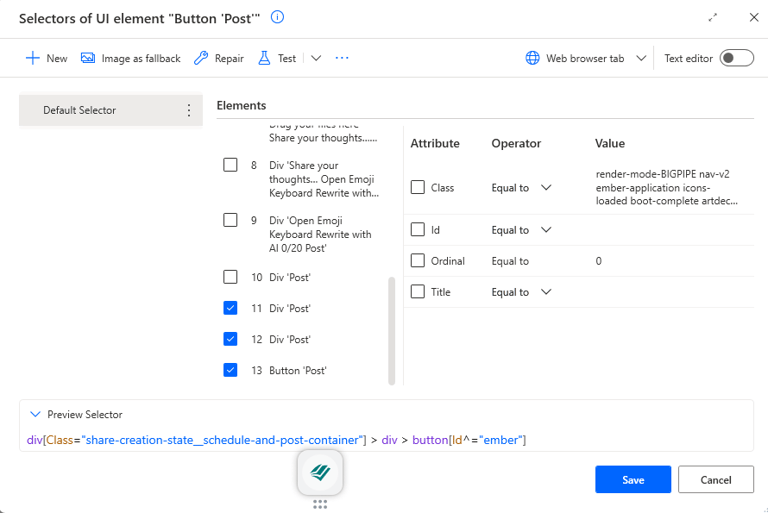The width and height of the screenshot is (768, 513).
Task: Expand the Test dropdown arrow
Action: [x=316, y=58]
